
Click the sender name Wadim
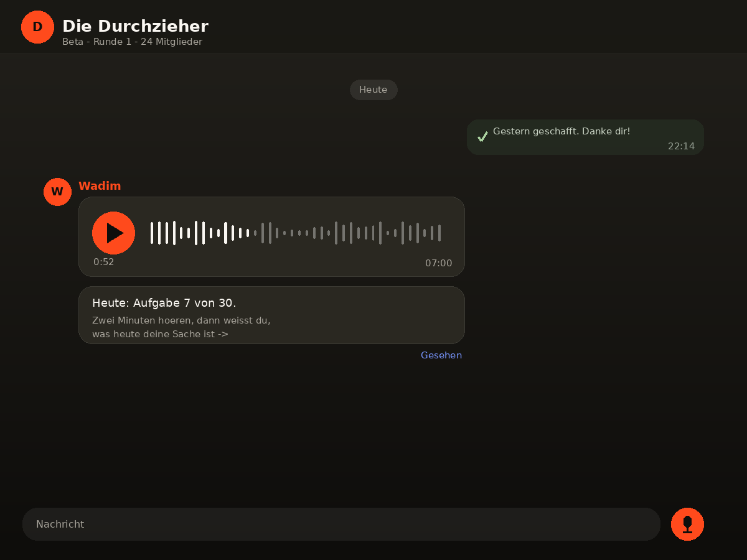click(100, 186)
